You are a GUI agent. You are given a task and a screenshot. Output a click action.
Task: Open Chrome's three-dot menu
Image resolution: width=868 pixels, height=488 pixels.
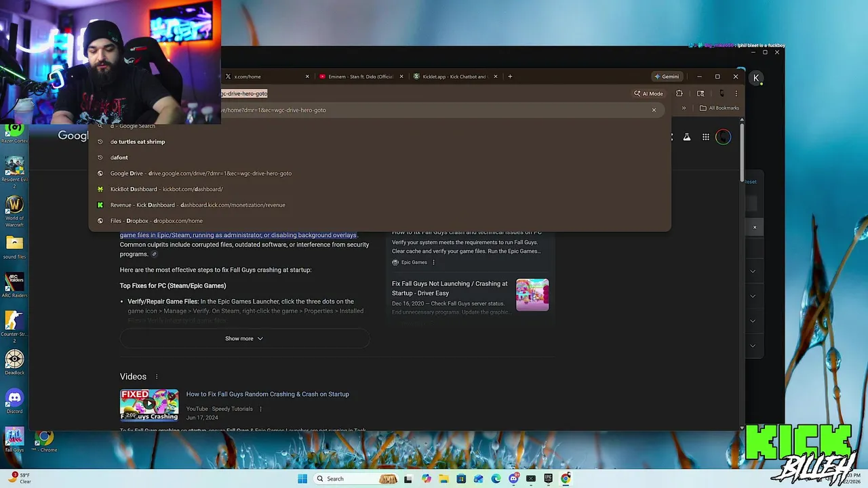tap(736, 94)
